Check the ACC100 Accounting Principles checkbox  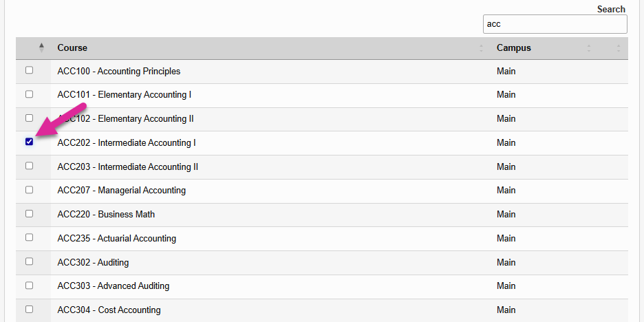click(x=29, y=70)
